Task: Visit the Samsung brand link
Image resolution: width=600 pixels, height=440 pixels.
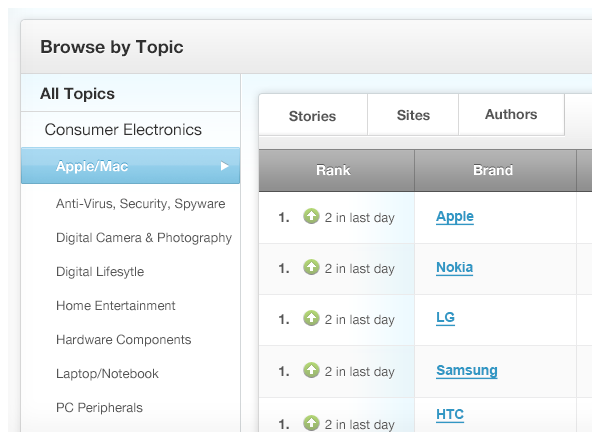Action: (467, 371)
